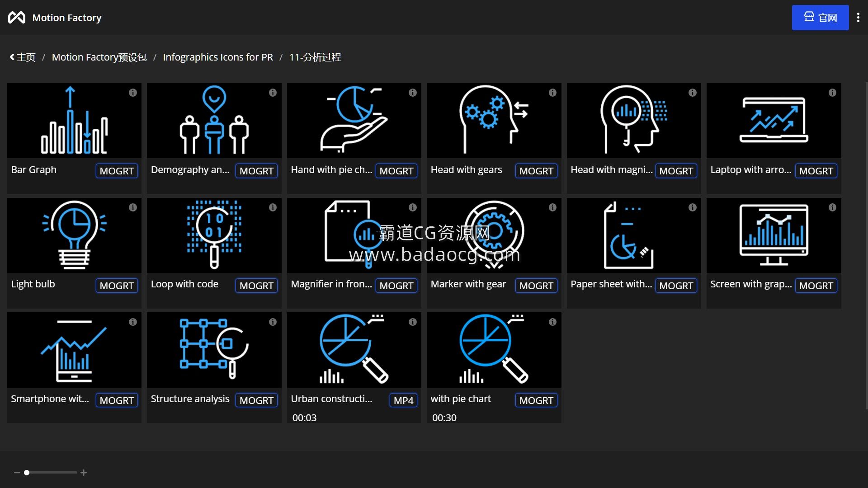The image size is (868, 488).
Task: Show info for 'with pie chart' preset
Action: pos(552,322)
